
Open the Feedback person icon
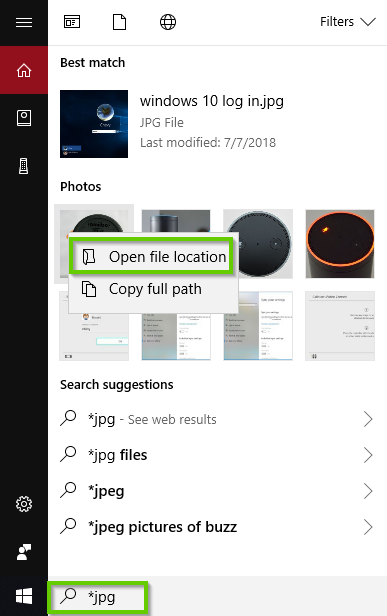pyautogui.click(x=24, y=552)
